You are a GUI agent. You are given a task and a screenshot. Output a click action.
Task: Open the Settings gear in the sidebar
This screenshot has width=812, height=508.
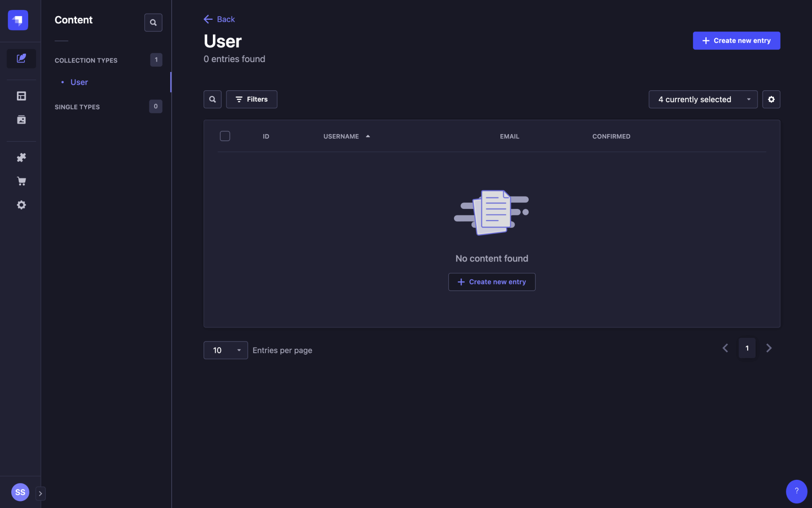tap(21, 205)
